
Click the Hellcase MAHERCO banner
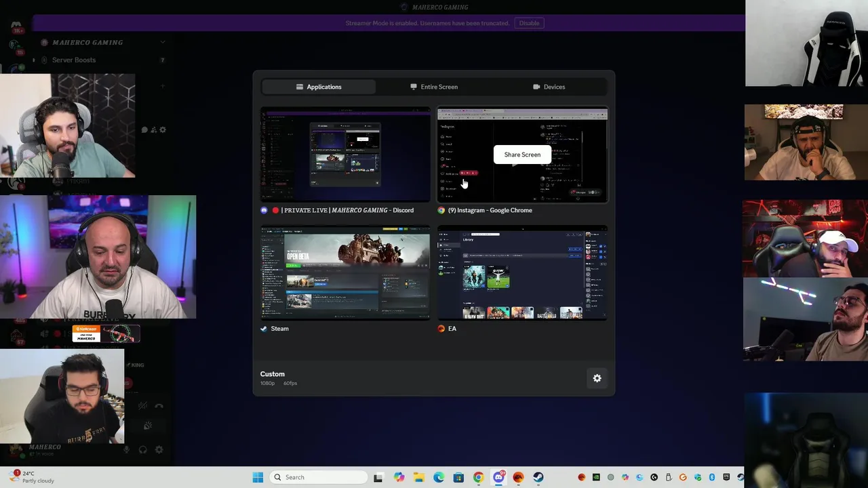tap(106, 333)
